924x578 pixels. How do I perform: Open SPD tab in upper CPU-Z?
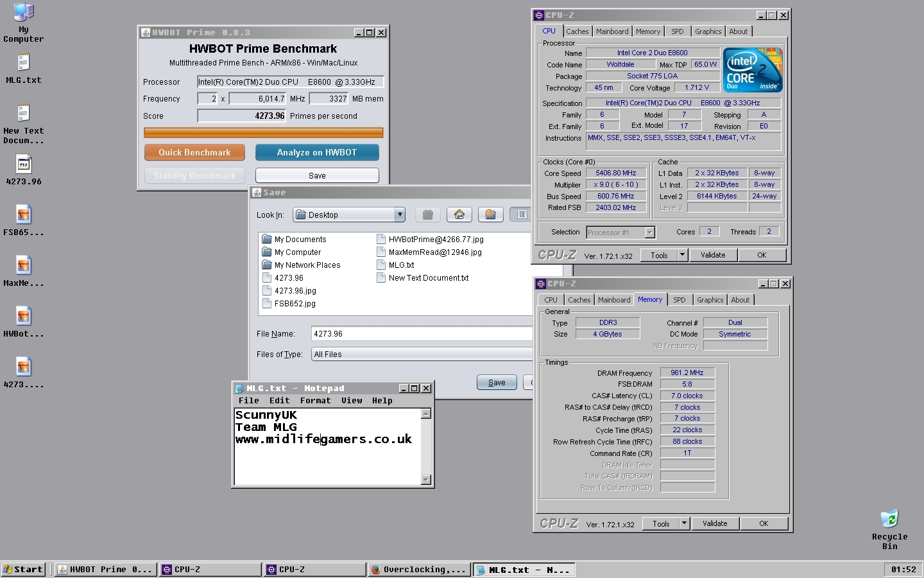(x=678, y=31)
